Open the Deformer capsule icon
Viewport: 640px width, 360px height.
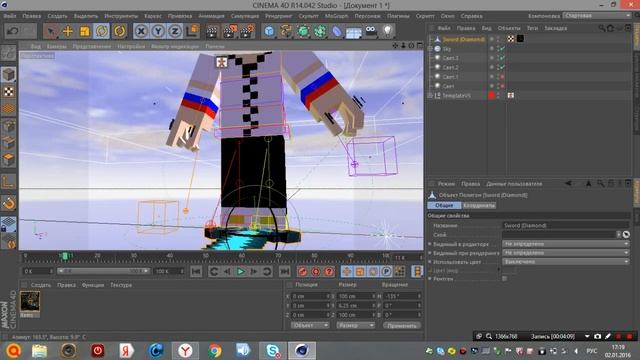coord(337,31)
